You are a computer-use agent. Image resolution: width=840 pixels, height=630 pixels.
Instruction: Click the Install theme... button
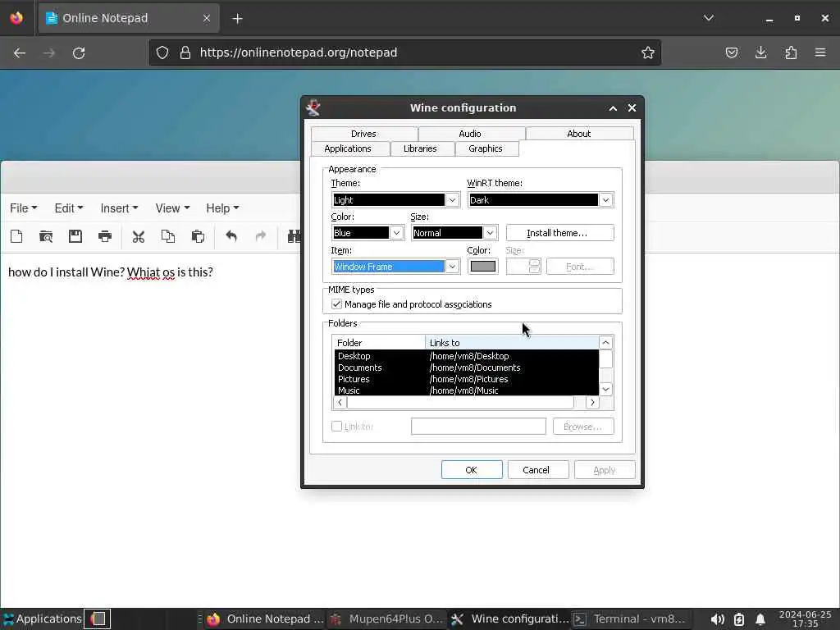pyautogui.click(x=559, y=232)
